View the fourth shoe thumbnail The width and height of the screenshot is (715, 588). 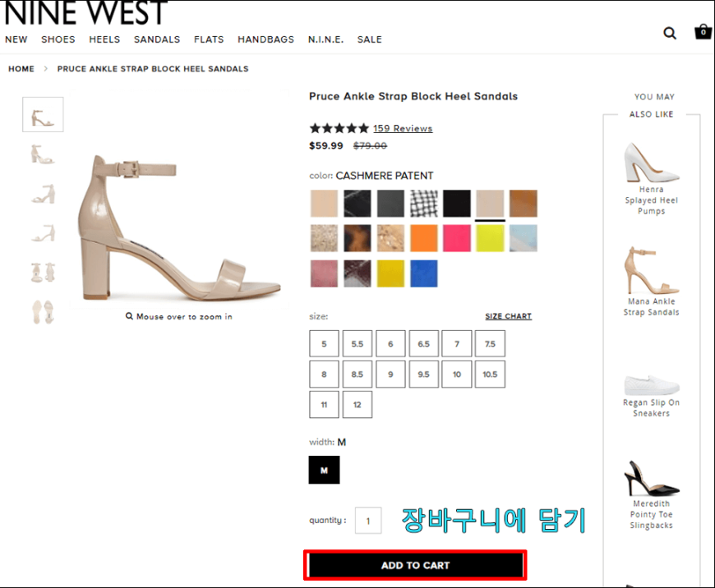tap(43, 233)
